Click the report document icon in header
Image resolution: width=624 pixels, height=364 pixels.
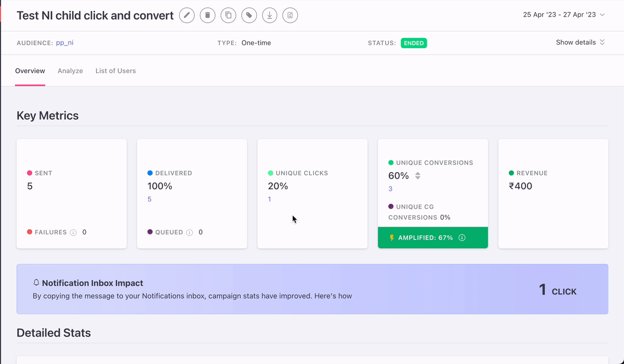point(290,16)
